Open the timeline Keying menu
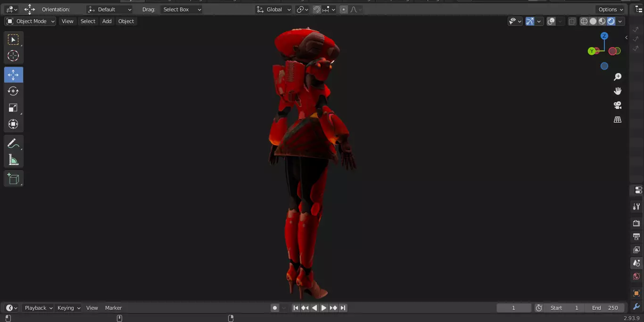The width and height of the screenshot is (644, 322). pos(68,308)
